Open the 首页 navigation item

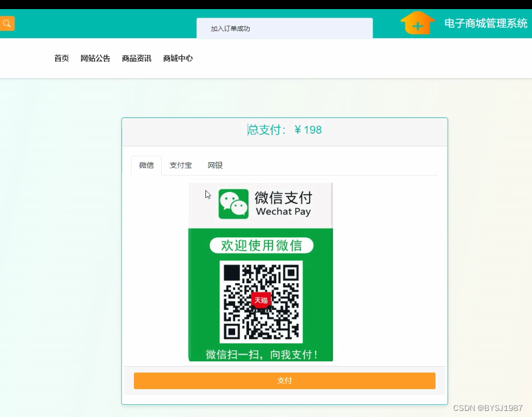(x=61, y=58)
